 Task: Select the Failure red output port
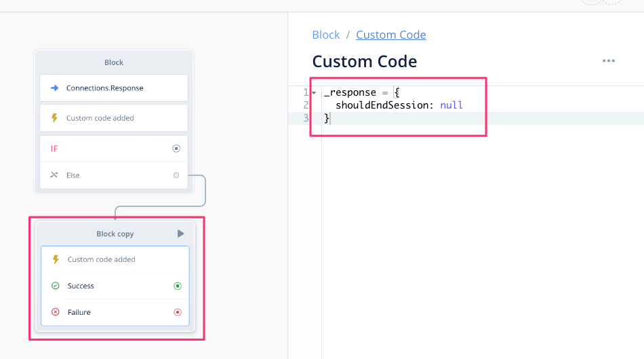point(178,312)
